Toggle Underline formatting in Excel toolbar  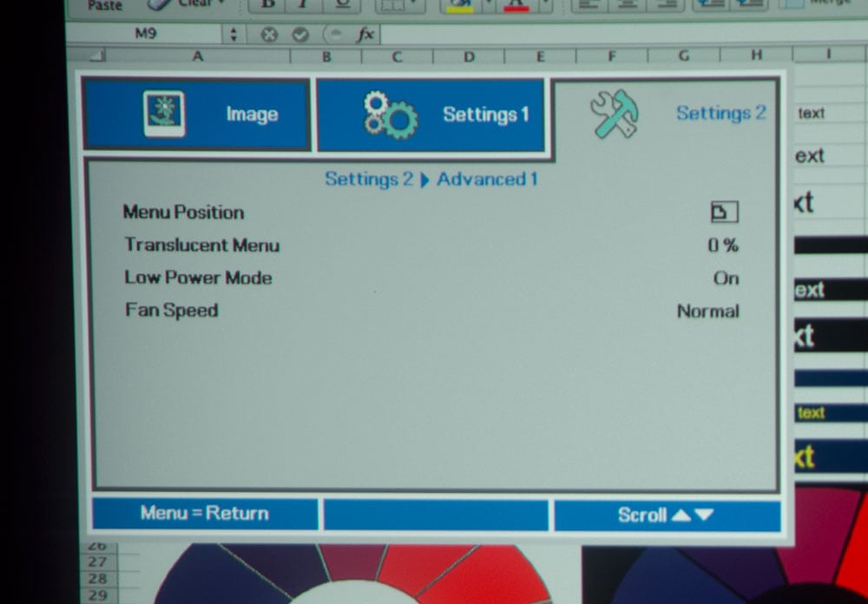(342, 5)
